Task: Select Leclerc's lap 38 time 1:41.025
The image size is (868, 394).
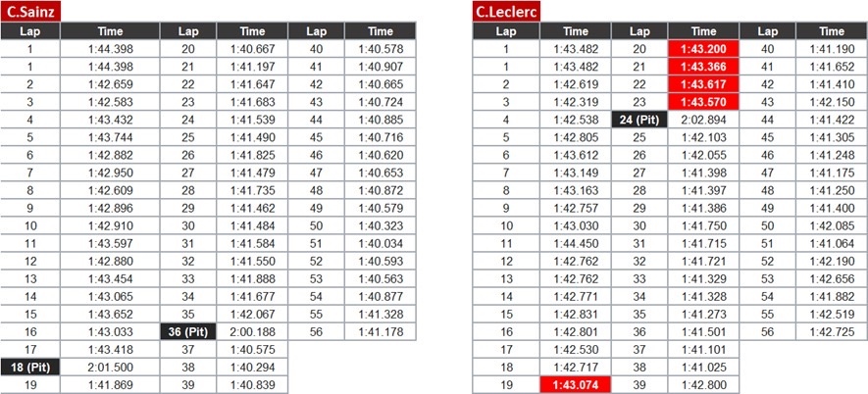Action: pos(702,367)
